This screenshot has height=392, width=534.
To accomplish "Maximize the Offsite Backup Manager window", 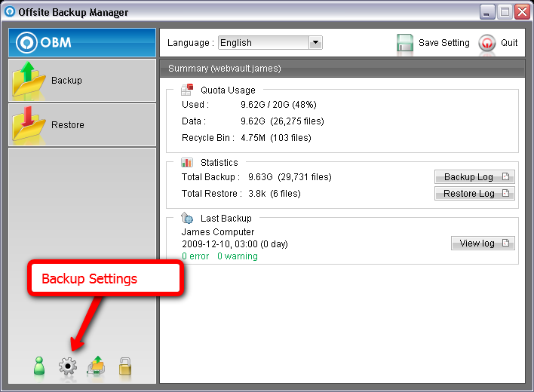I will coord(505,12).
